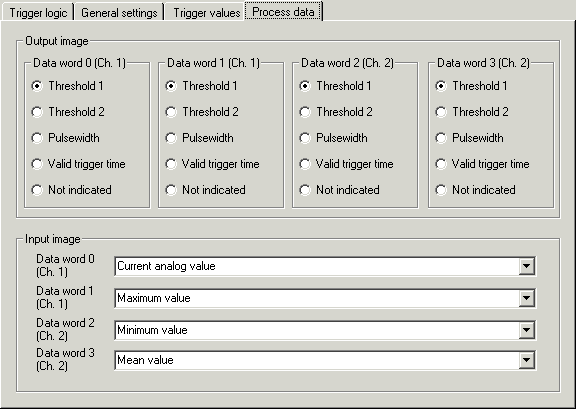
Task: Expand the Mean value dropdown arrow
Action: 526,360
